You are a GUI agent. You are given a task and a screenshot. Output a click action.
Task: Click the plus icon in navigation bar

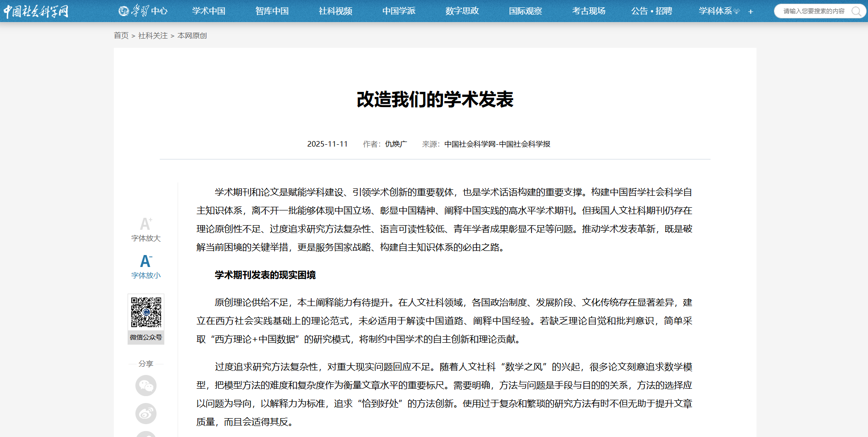tap(750, 11)
